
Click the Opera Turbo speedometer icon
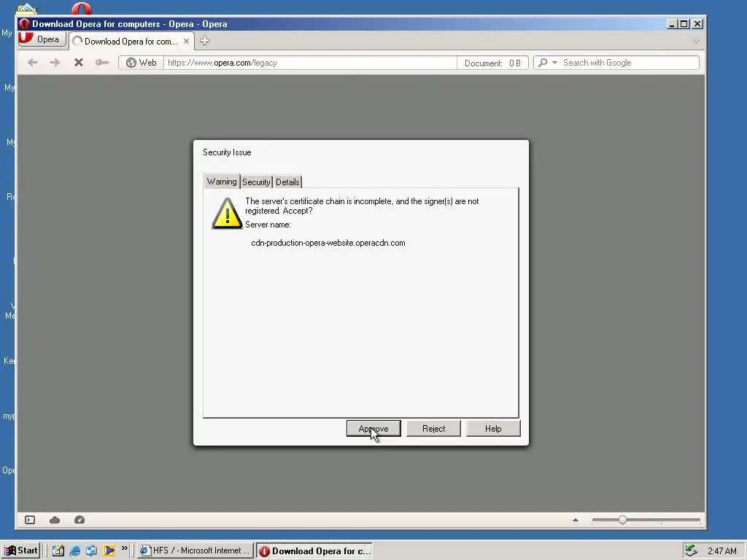[80, 520]
